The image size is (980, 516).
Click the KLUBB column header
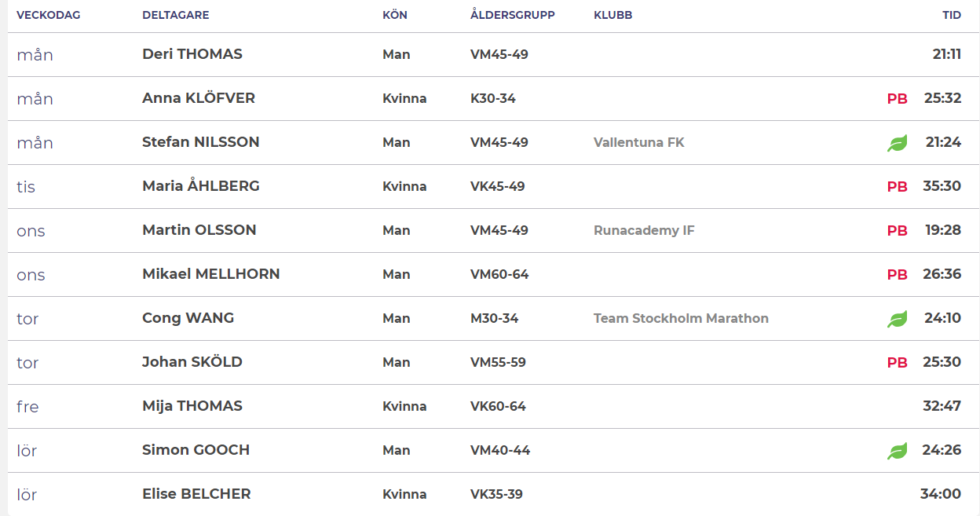pos(613,15)
